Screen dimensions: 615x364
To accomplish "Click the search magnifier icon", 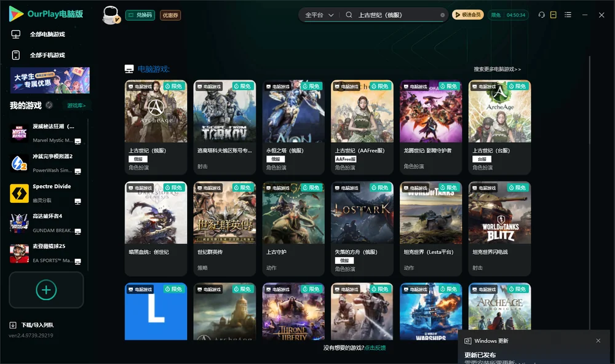I will (349, 15).
